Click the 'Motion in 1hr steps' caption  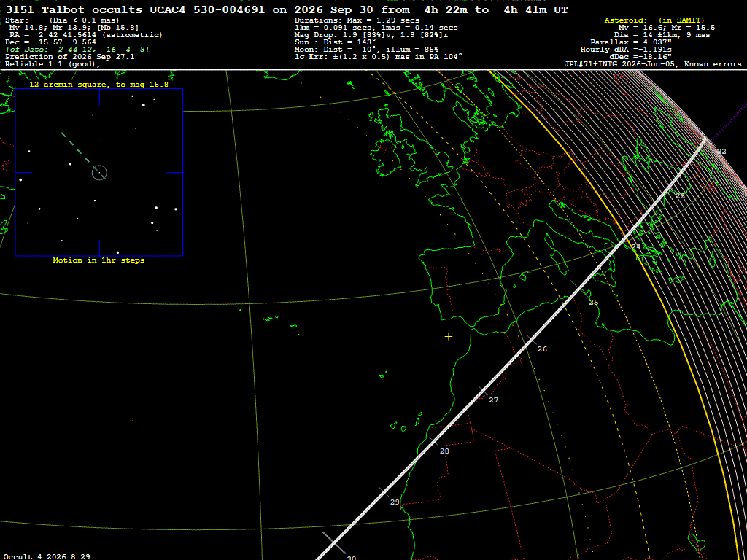click(98, 260)
